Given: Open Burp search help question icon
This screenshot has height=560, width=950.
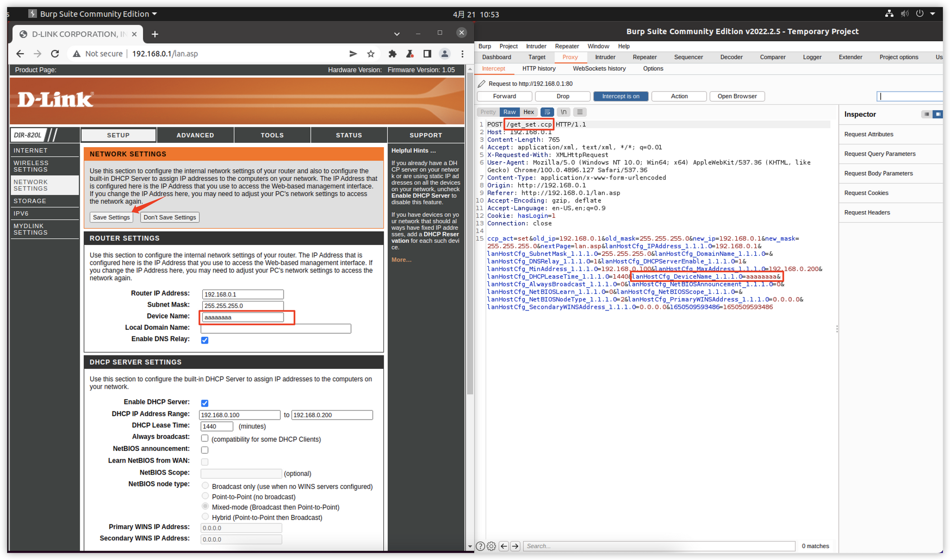Looking at the screenshot, I should click(x=480, y=546).
